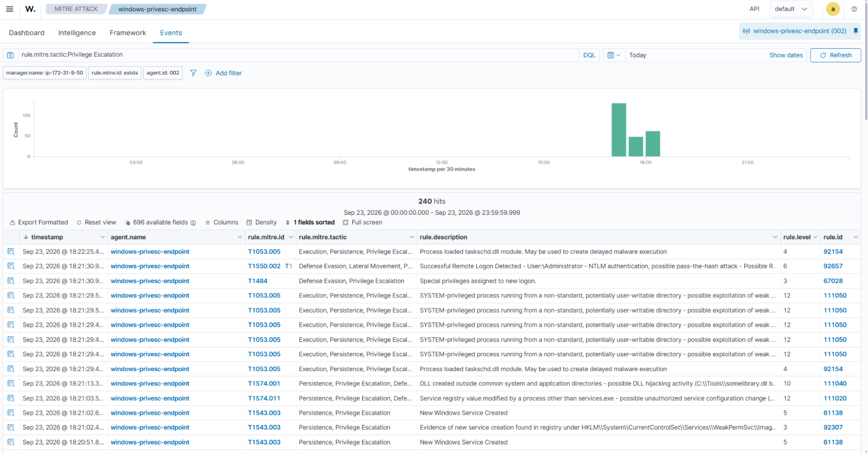Open rule.mitre.id column header menu
868x454 pixels.
click(x=291, y=237)
